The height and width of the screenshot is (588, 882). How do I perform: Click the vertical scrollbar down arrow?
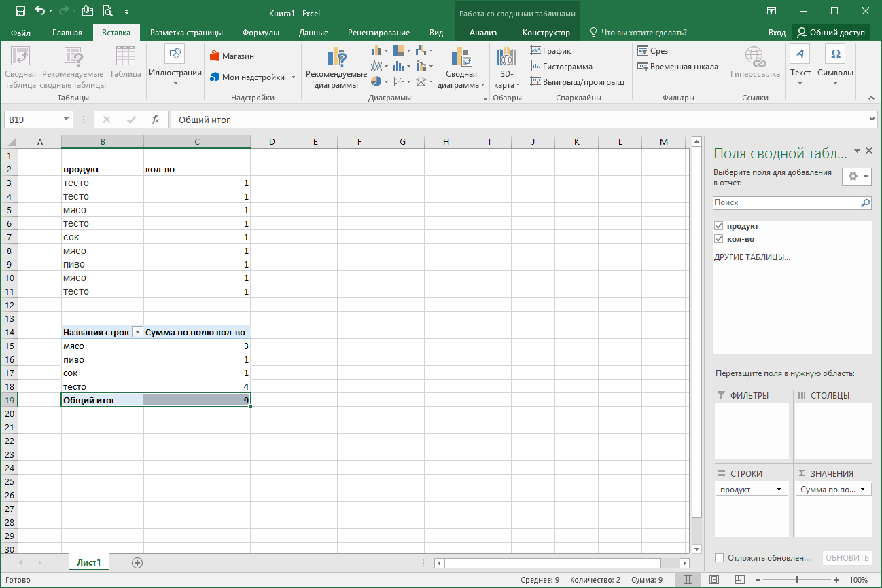[x=696, y=549]
